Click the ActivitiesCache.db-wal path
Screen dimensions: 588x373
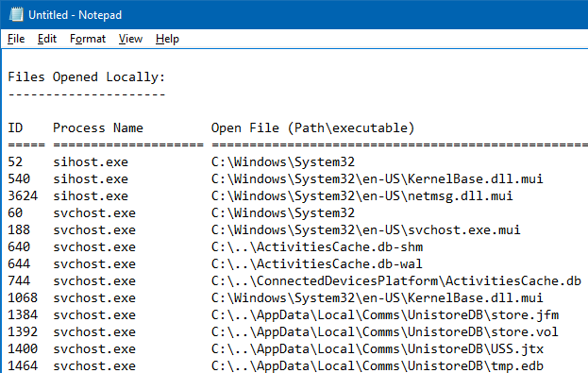pyautogui.click(x=317, y=263)
